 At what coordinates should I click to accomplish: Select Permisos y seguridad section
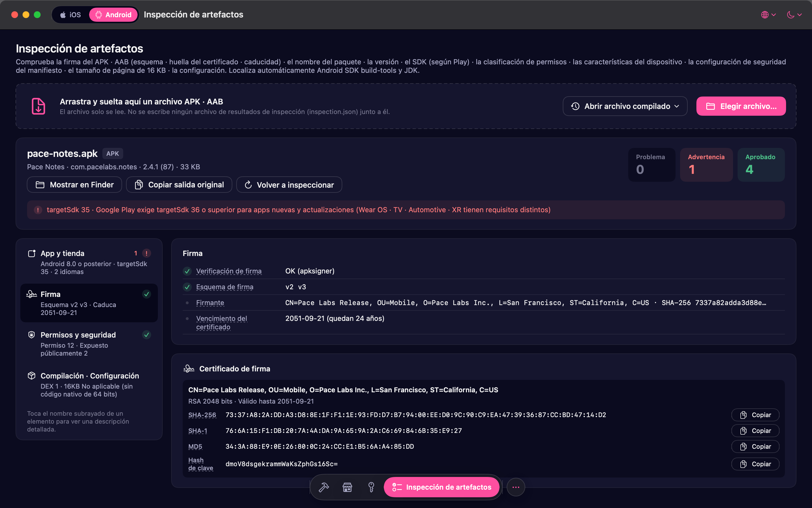89,344
